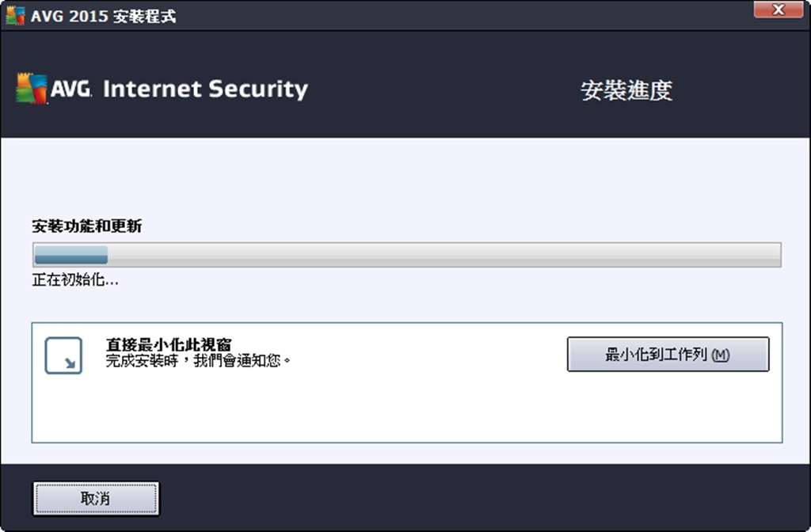Click 最小化到工作列 (M) button
The image size is (811, 532).
pos(668,354)
